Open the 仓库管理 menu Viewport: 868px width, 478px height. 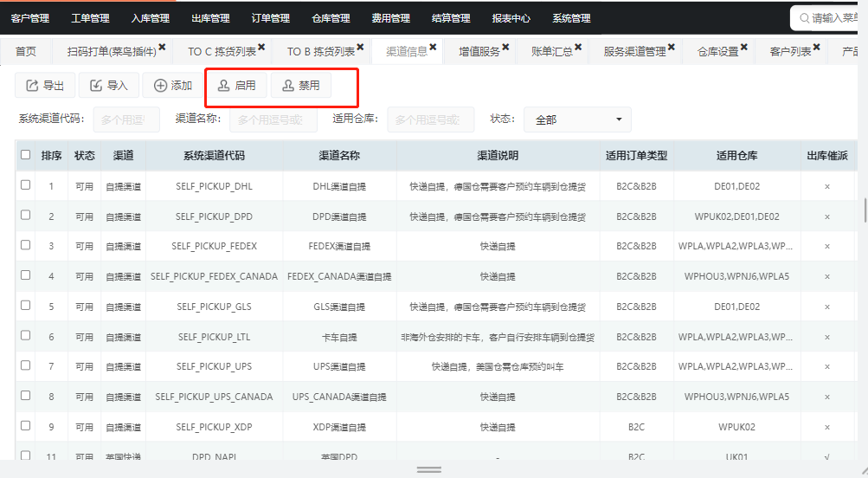coord(331,18)
